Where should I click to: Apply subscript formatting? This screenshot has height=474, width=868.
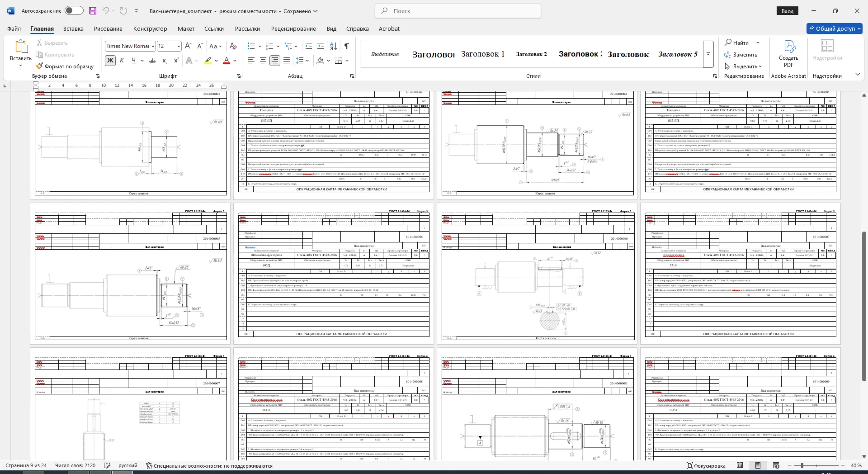(165, 61)
